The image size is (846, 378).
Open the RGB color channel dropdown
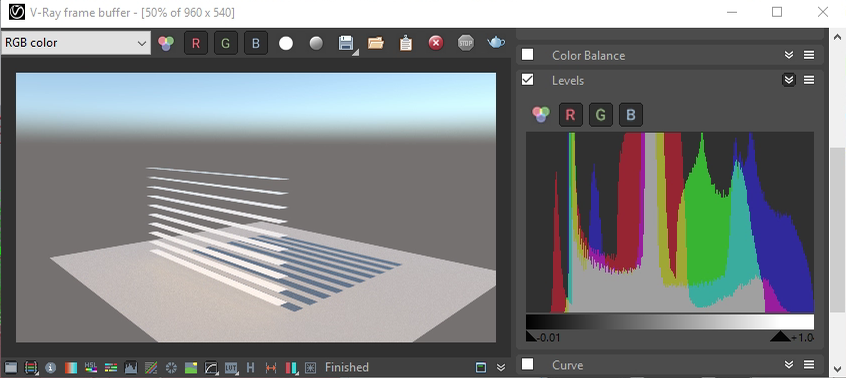75,43
